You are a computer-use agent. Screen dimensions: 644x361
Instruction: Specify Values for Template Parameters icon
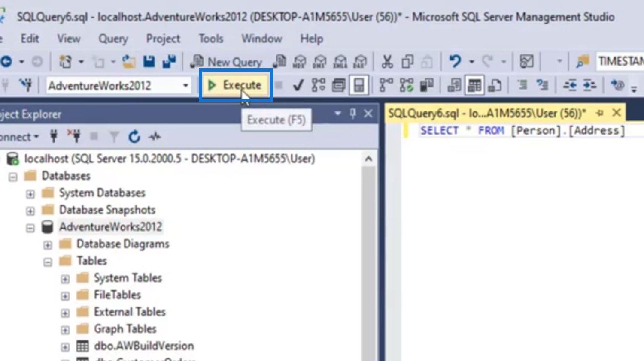point(617,85)
